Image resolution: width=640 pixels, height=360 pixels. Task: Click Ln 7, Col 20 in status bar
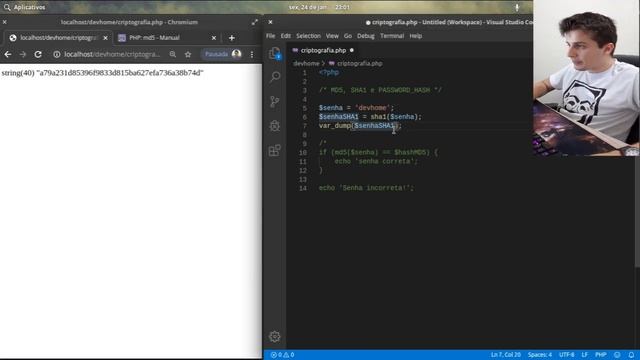tap(506, 355)
